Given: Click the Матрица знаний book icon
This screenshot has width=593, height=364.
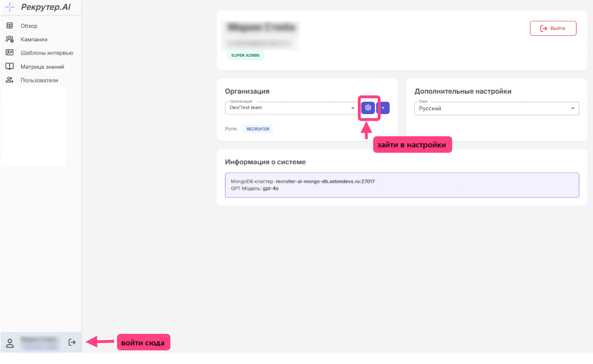Looking at the screenshot, I should 10,66.
